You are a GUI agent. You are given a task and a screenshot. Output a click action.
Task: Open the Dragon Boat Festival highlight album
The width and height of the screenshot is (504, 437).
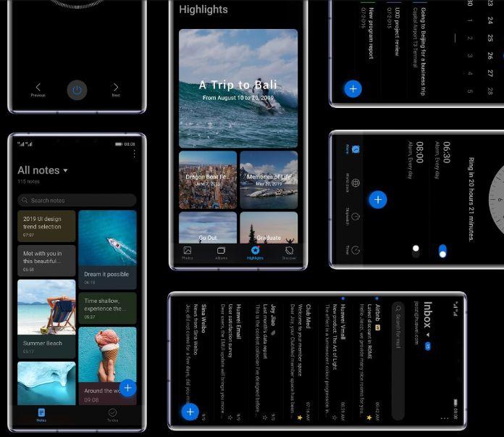tap(208, 180)
